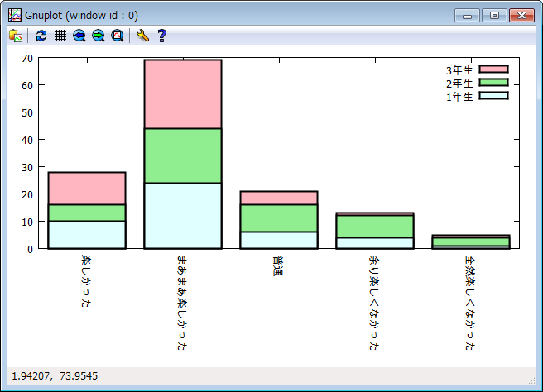Click the green 2年生 legend swatch
The width and height of the screenshot is (543, 392).
(494, 83)
